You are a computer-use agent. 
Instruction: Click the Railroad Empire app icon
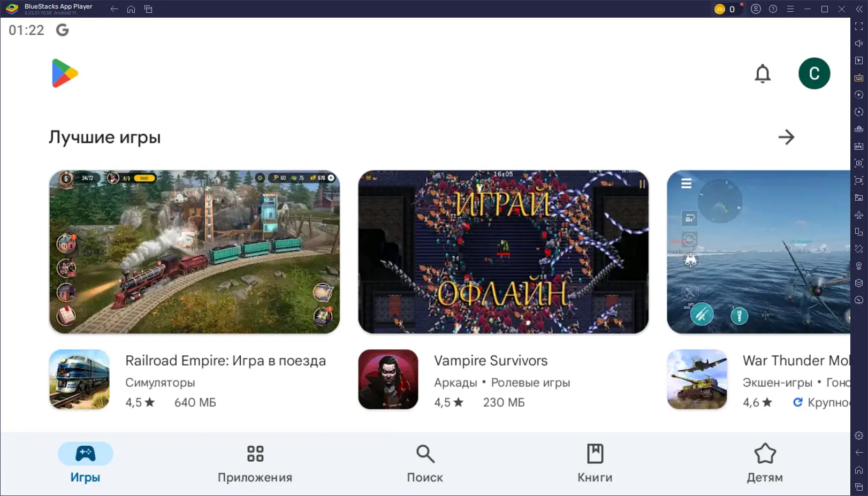tap(80, 379)
